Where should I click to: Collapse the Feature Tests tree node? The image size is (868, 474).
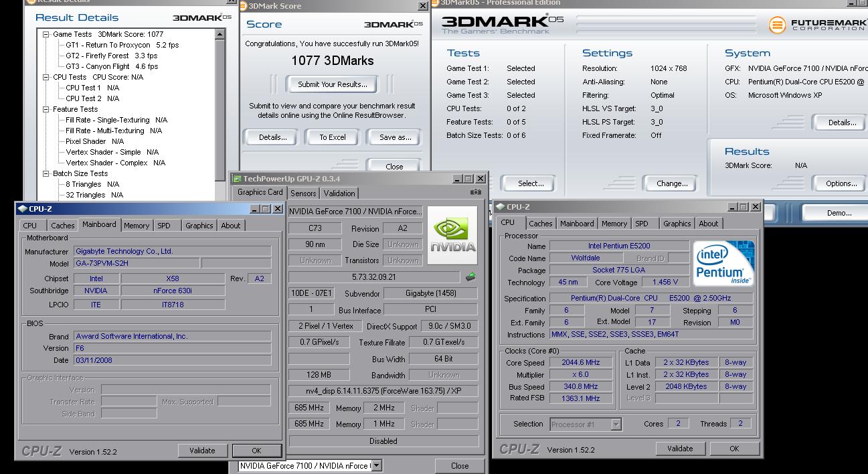46,109
